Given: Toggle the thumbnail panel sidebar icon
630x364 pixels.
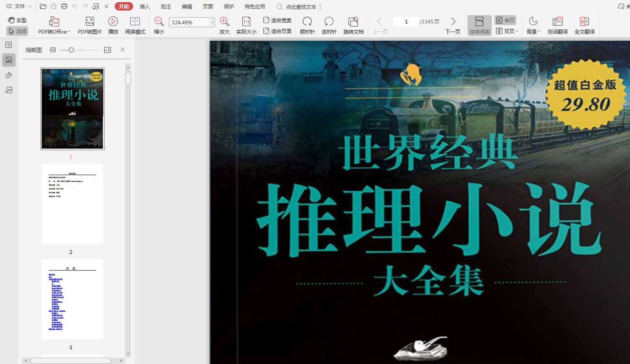Looking at the screenshot, I should [x=9, y=60].
